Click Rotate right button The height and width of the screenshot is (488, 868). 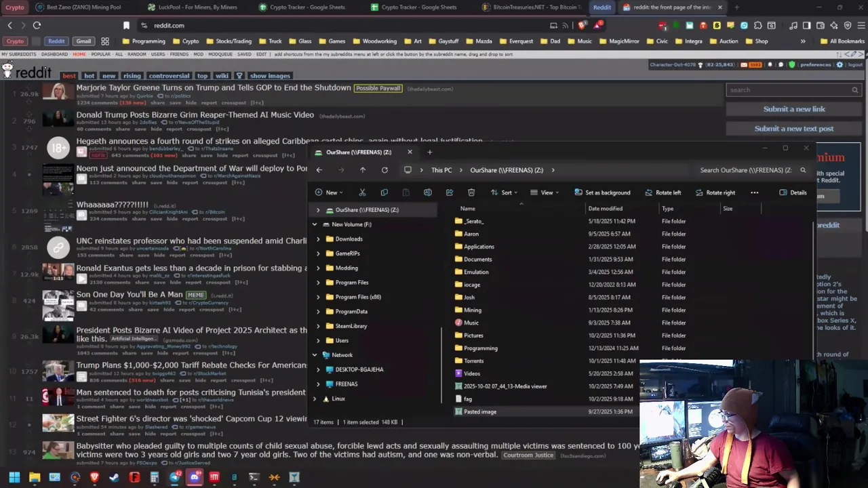pyautogui.click(x=715, y=192)
